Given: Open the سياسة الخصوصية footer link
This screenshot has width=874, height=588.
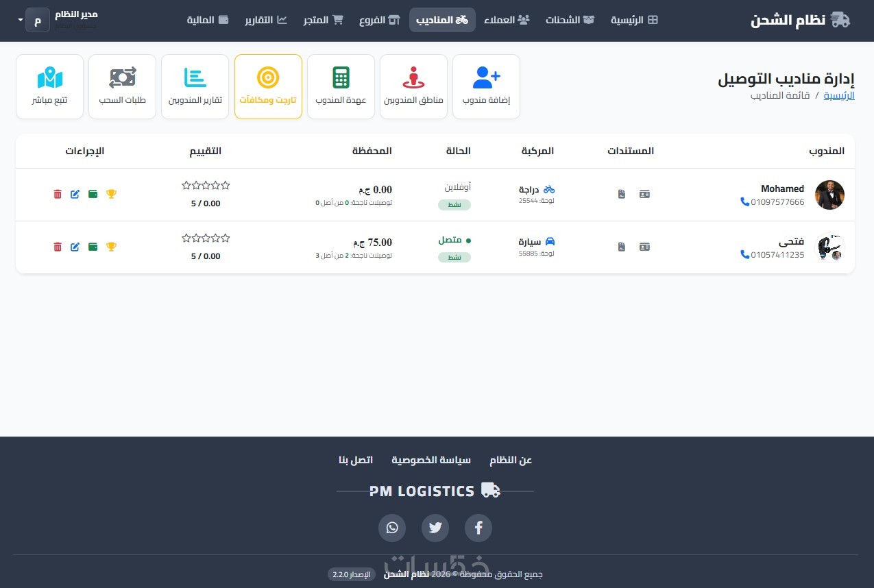Looking at the screenshot, I should pos(431,460).
